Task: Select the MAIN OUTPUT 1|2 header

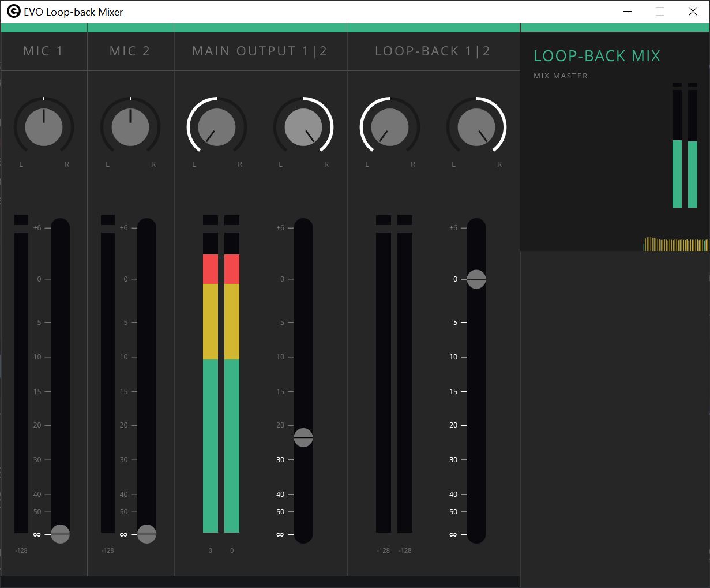Action: click(x=260, y=51)
